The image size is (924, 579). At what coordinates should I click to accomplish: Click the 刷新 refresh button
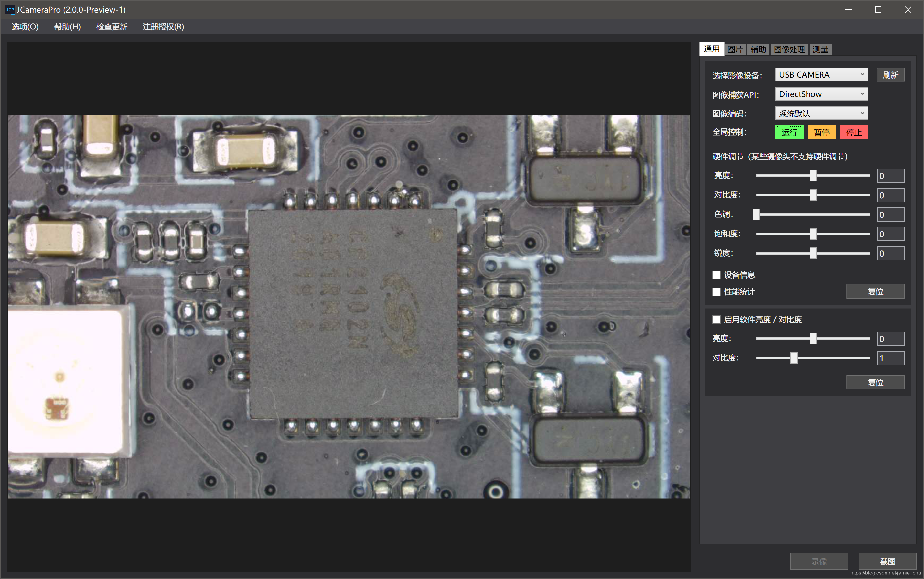[x=890, y=75]
